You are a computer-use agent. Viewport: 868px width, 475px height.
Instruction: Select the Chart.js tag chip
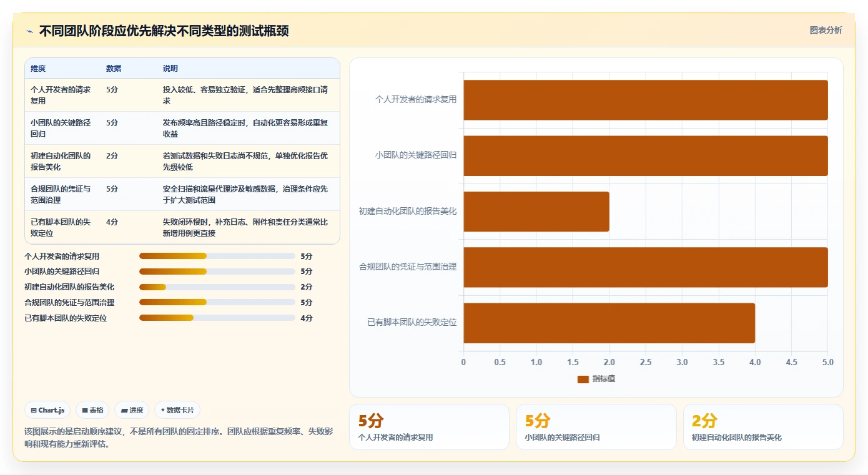(x=48, y=410)
